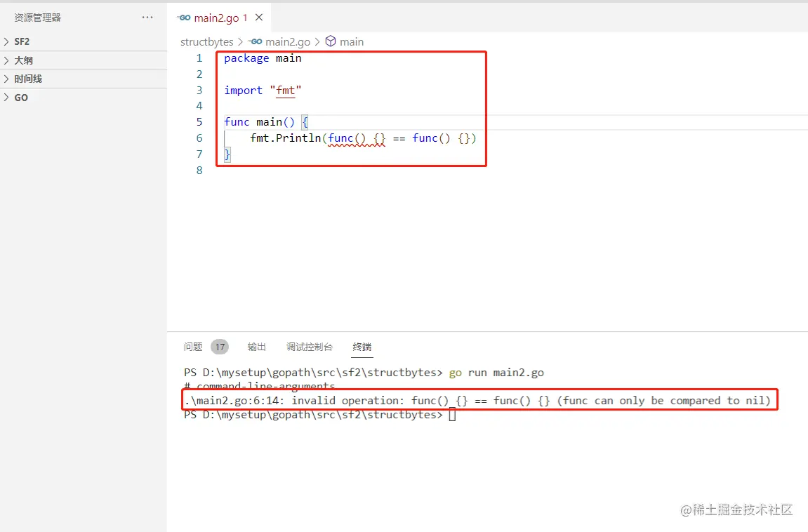The image size is (808, 532).
Task: Click line number 3 in gutter
Action: coord(199,90)
